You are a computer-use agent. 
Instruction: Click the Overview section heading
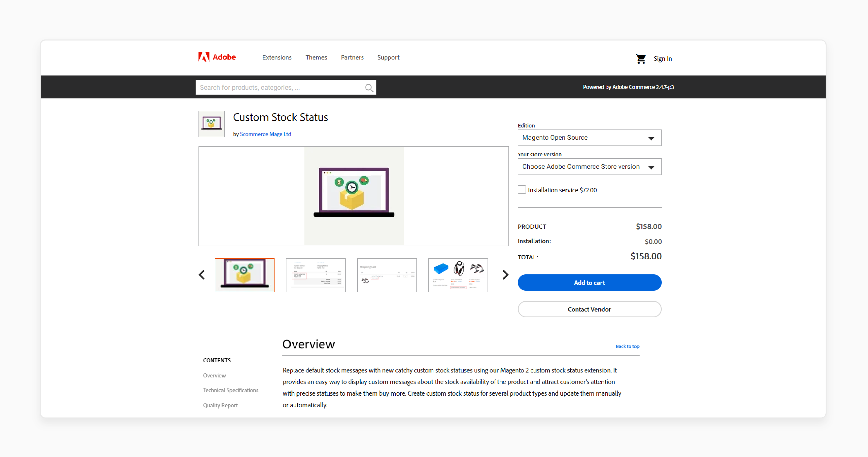308,344
